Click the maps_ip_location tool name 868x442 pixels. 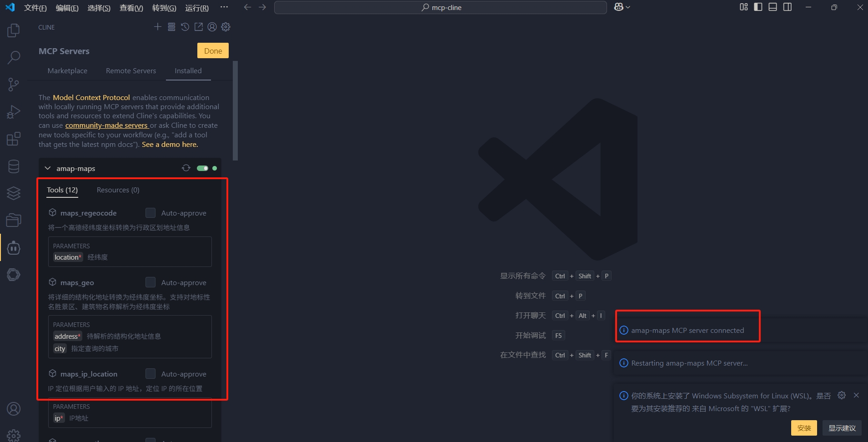[89, 374]
